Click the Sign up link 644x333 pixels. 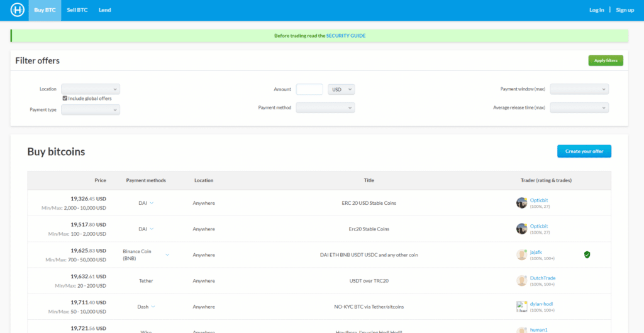click(x=625, y=10)
